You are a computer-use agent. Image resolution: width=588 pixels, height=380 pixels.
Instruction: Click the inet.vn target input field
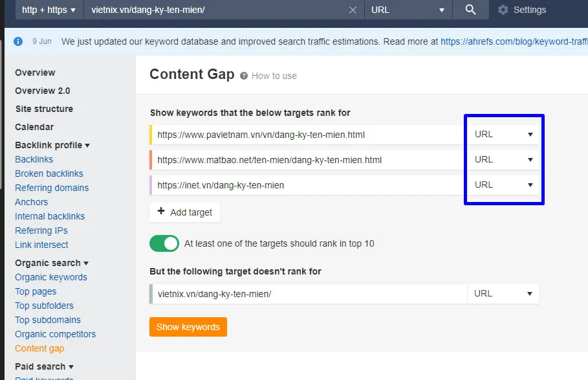309,185
